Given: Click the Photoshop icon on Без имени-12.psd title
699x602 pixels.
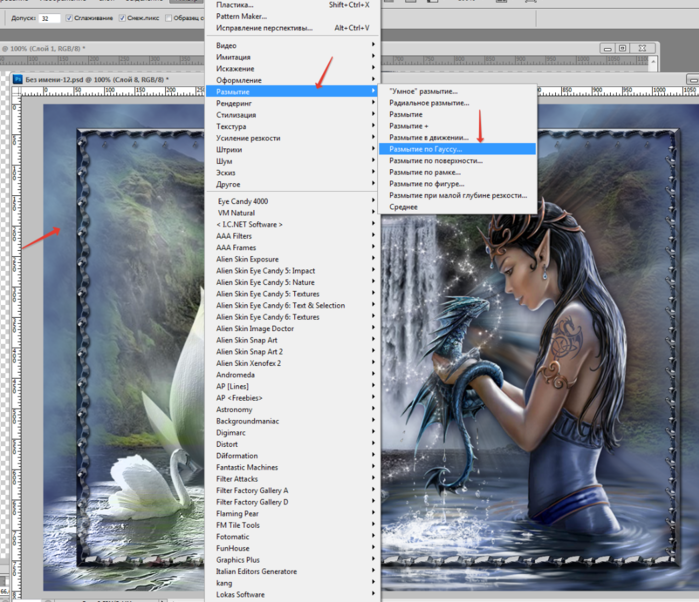Looking at the screenshot, I should click(17, 79).
